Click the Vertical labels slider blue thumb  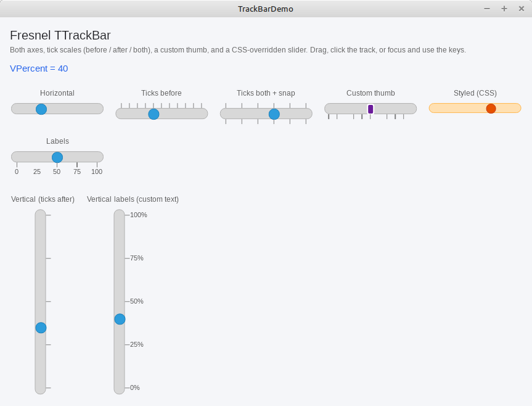(x=120, y=319)
